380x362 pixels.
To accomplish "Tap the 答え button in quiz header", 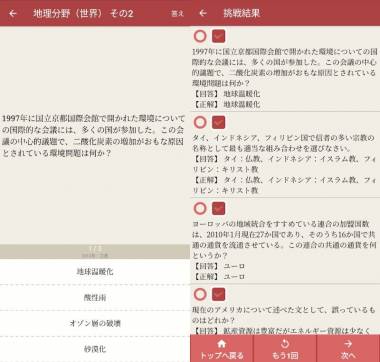I will pyautogui.click(x=177, y=14).
